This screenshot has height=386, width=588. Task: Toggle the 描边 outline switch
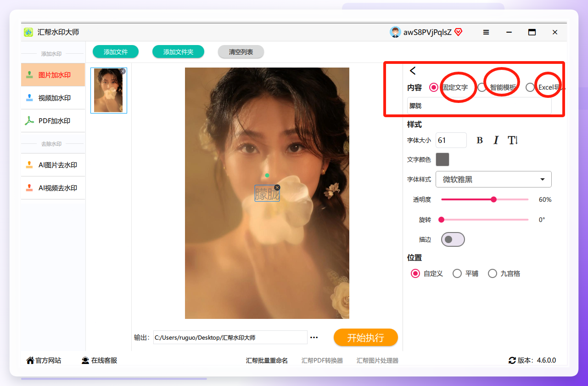click(x=453, y=239)
